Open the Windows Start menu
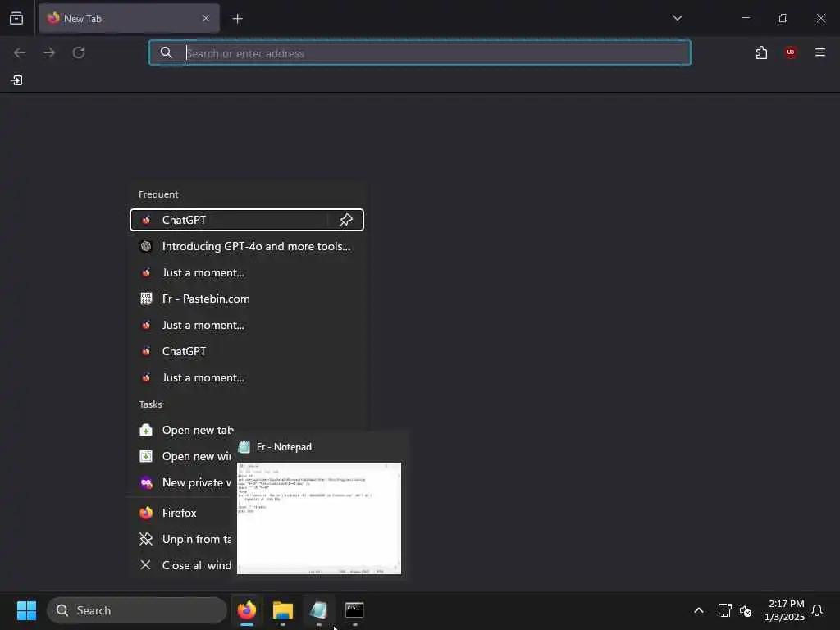The width and height of the screenshot is (840, 630). pyautogui.click(x=26, y=610)
